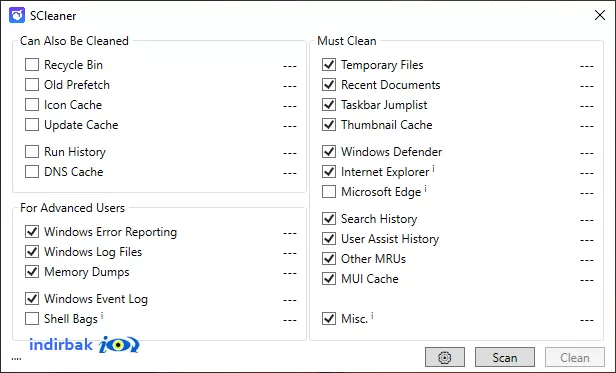Click the Microsoft Edge size value dashes
Viewport: 616px width, 373px height.
(587, 193)
